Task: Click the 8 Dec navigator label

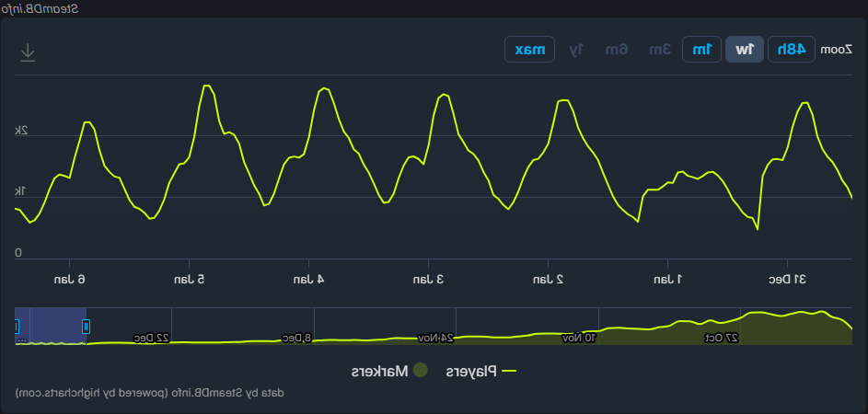Action: (x=296, y=338)
